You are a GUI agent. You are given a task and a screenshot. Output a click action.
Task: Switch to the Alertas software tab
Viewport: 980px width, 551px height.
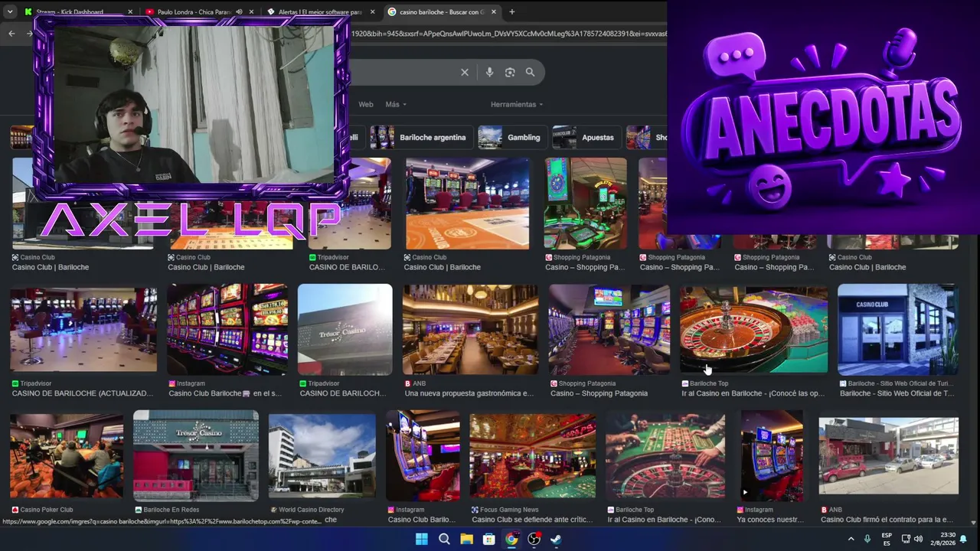click(321, 12)
